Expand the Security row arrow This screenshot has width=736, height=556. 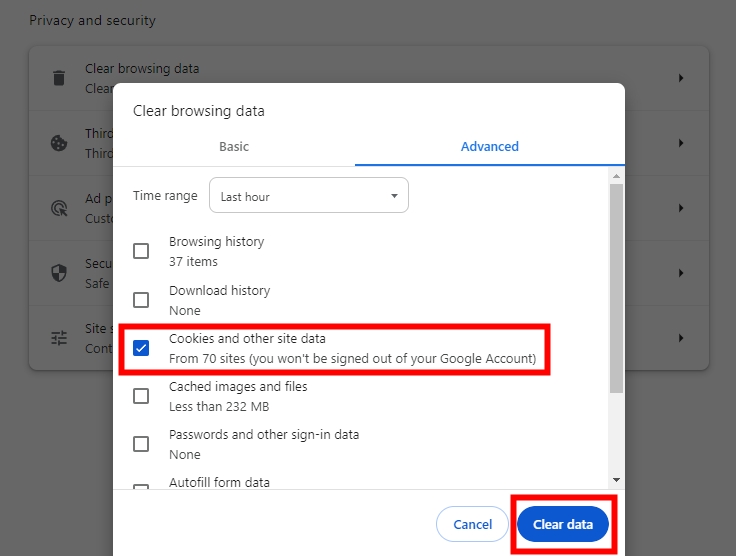point(681,273)
